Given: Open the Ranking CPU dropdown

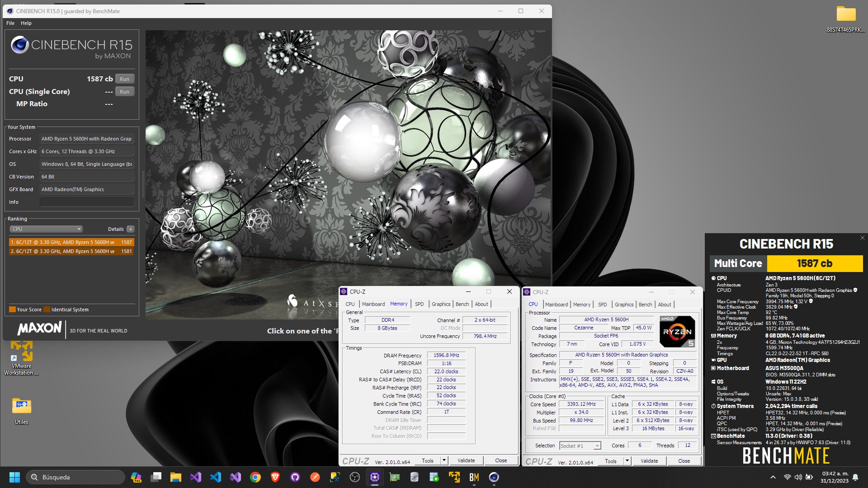Looking at the screenshot, I should [46, 229].
